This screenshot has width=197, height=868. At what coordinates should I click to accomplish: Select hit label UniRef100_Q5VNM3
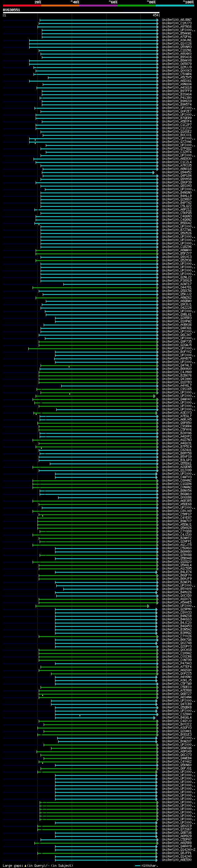[x=177, y=47]
